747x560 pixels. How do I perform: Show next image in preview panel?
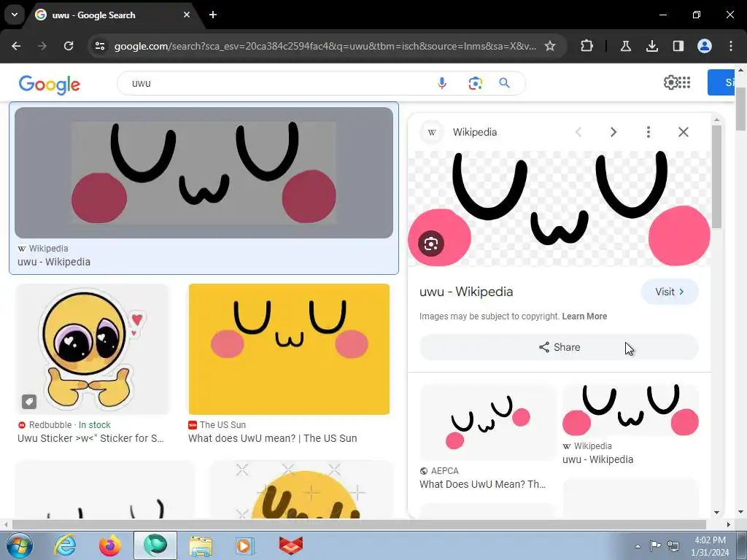614,132
